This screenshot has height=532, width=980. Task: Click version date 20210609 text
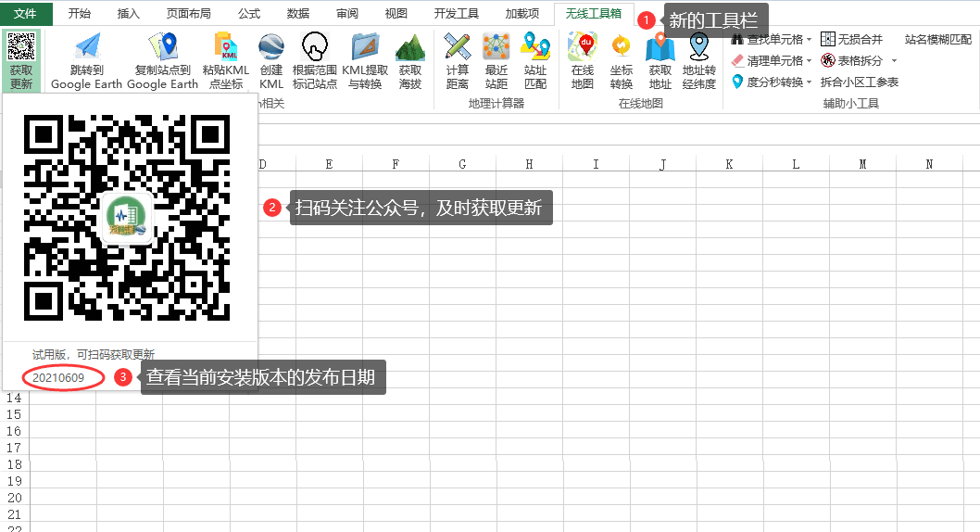pyautogui.click(x=58, y=377)
